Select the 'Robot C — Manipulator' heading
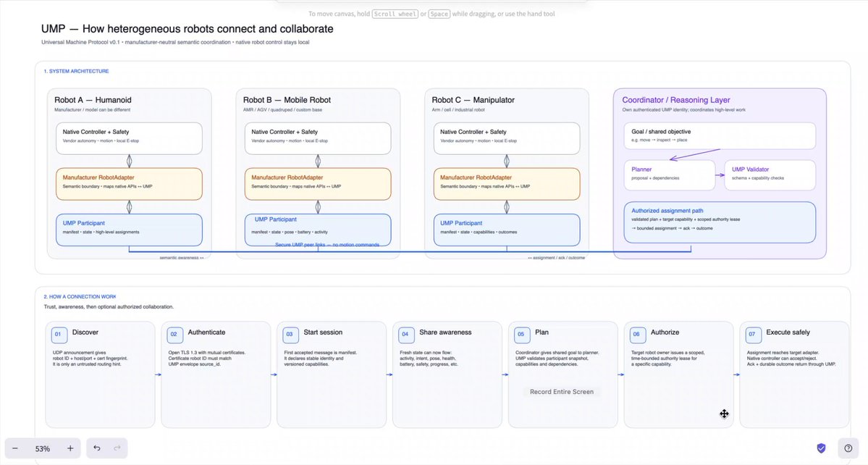This screenshot has width=868, height=465. pos(473,100)
